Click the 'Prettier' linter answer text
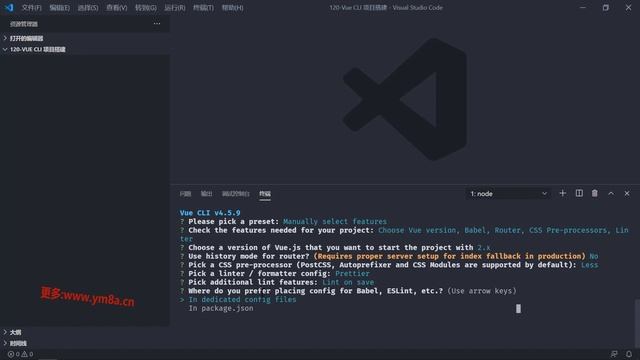640x360 pixels. point(352,273)
